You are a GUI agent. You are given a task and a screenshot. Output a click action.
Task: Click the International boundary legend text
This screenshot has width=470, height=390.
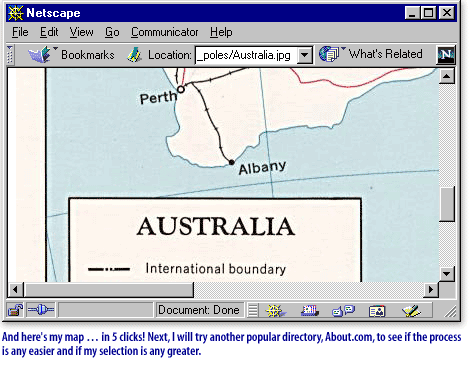(216, 269)
